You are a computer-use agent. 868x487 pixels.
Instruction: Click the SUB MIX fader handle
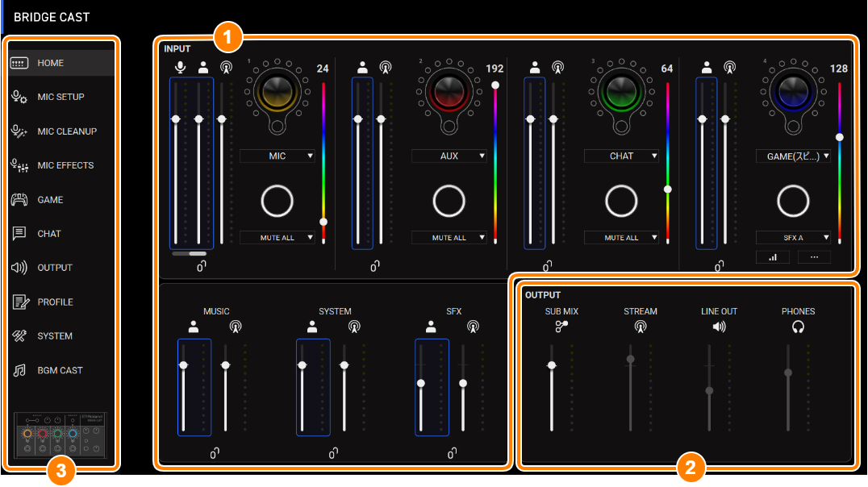pos(551,365)
